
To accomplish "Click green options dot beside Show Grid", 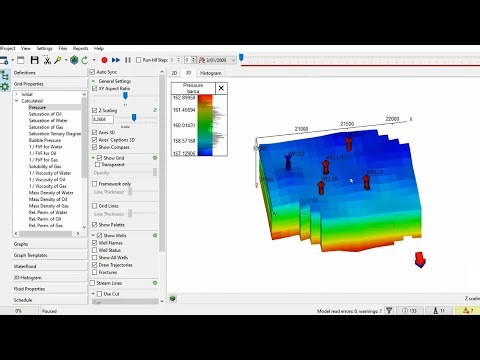I will pyautogui.click(x=155, y=158).
